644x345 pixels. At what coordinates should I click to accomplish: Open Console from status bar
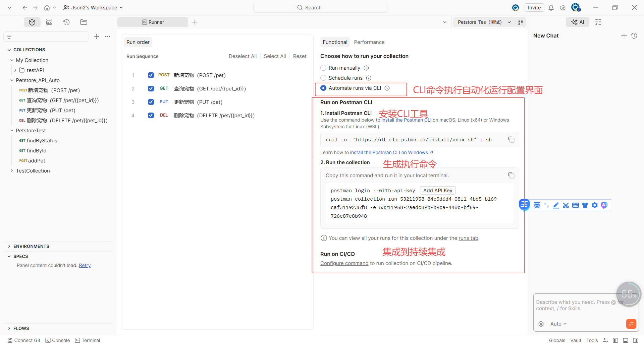tap(58, 340)
